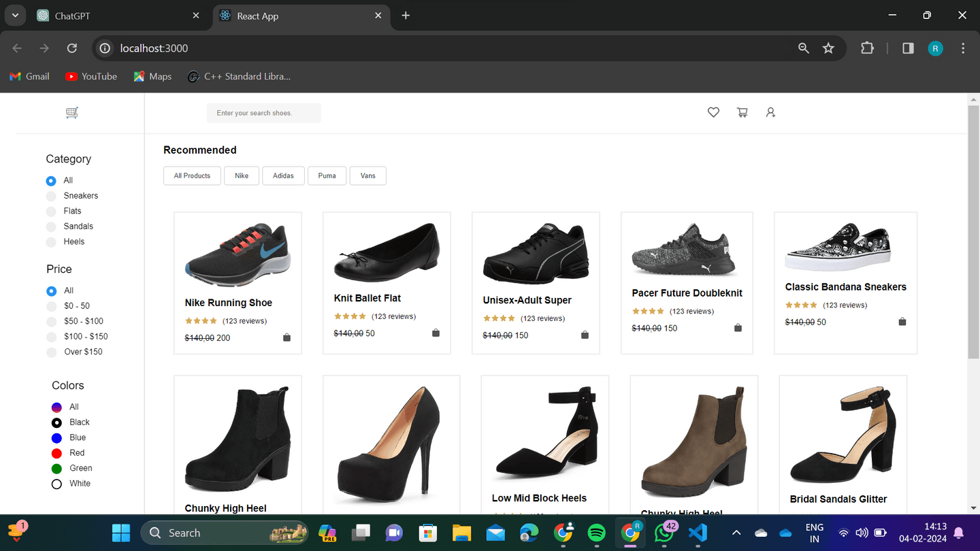This screenshot has width=980, height=551.
Task: Choose the Blue color swatch
Action: click(x=57, y=438)
